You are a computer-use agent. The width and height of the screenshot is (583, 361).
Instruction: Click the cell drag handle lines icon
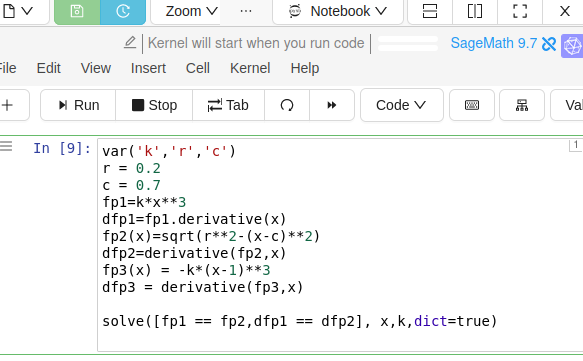(6, 146)
